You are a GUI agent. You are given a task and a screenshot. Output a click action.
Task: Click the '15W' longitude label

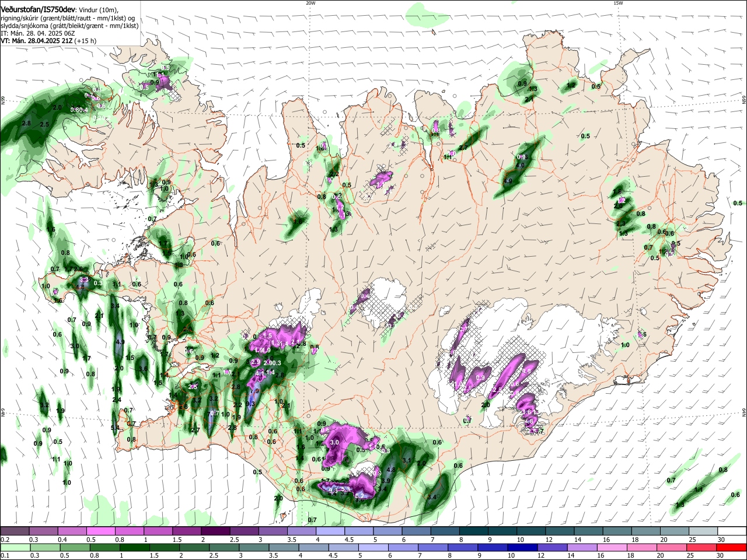(618, 3)
